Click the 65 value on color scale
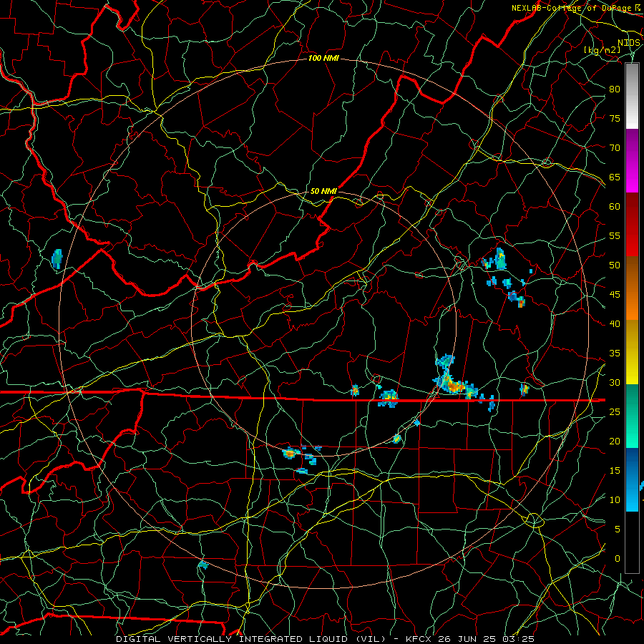 [615, 177]
